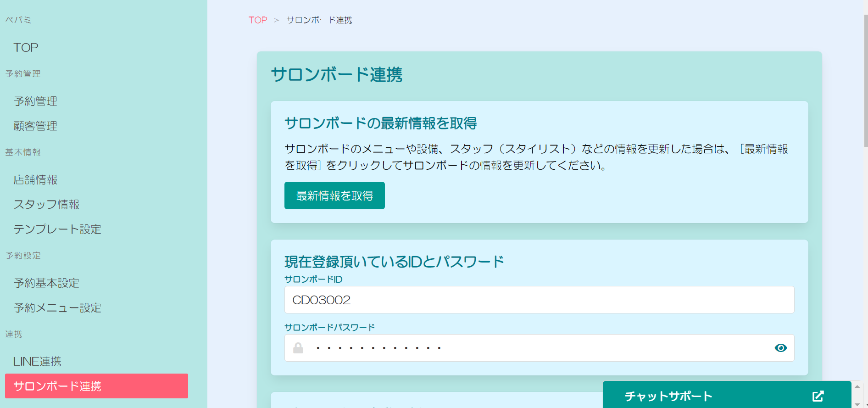Go to LINE連携 page
868x408 pixels.
tap(37, 362)
